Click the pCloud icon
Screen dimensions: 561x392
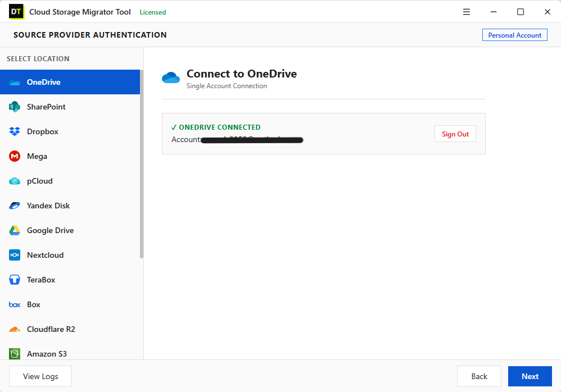click(x=15, y=181)
